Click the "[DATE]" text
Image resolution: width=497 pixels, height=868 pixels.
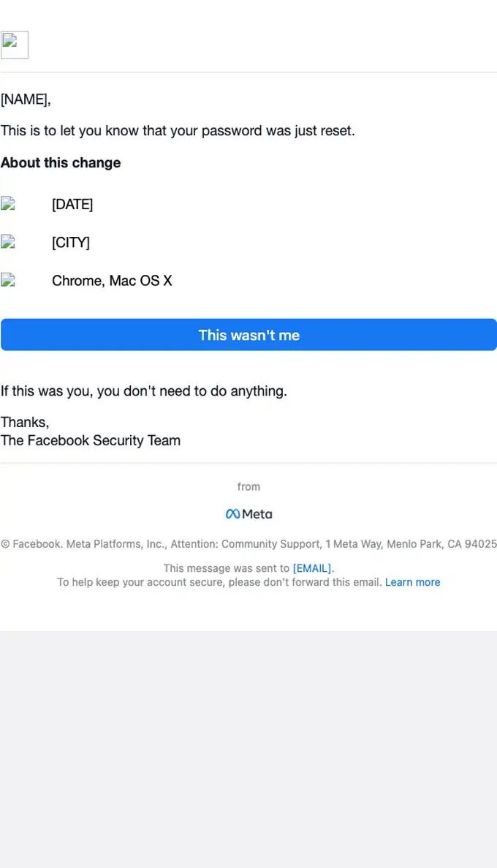(72, 204)
